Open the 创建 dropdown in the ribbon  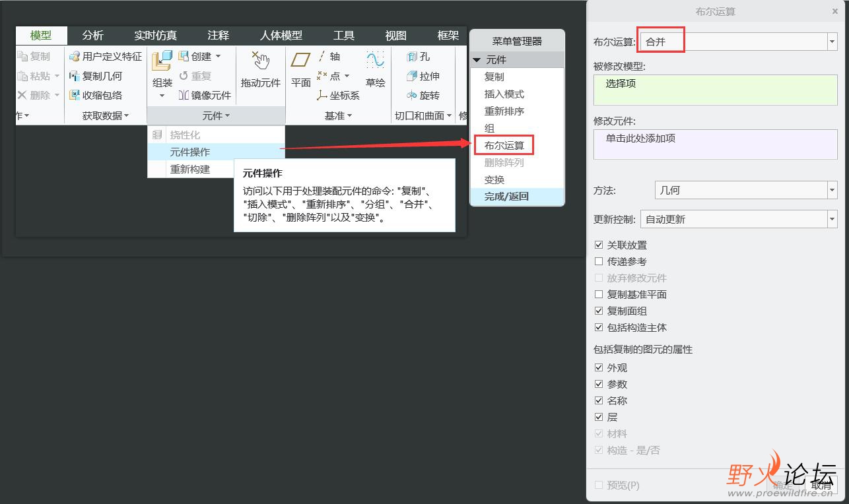[x=219, y=57]
